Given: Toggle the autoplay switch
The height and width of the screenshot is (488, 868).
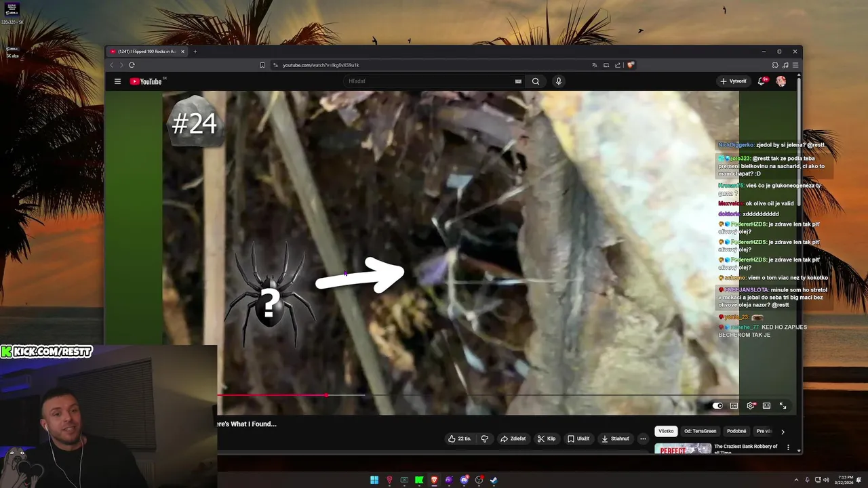Looking at the screenshot, I should click(717, 405).
